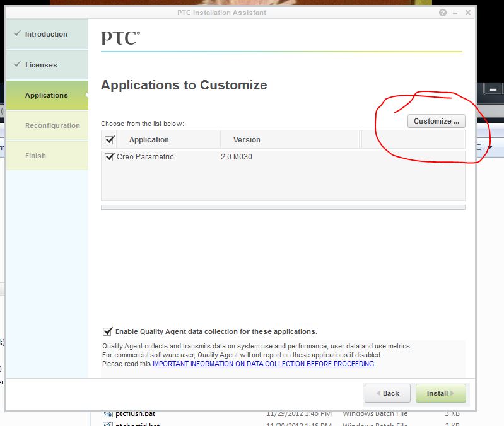Click the minimize button of background window
Image resolution: width=504 pixels, height=426 pixels.
coord(493,89)
